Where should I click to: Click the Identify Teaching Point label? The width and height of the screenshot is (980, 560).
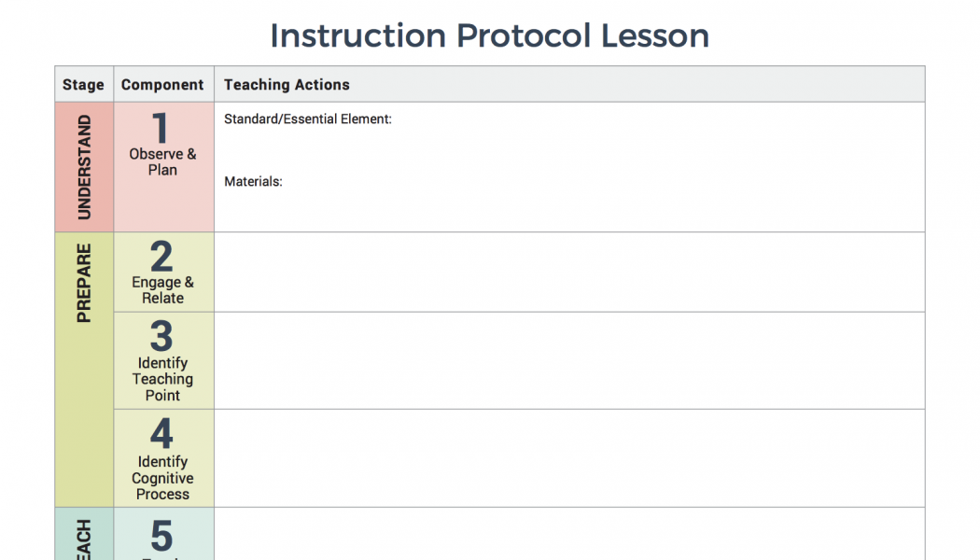(162, 379)
